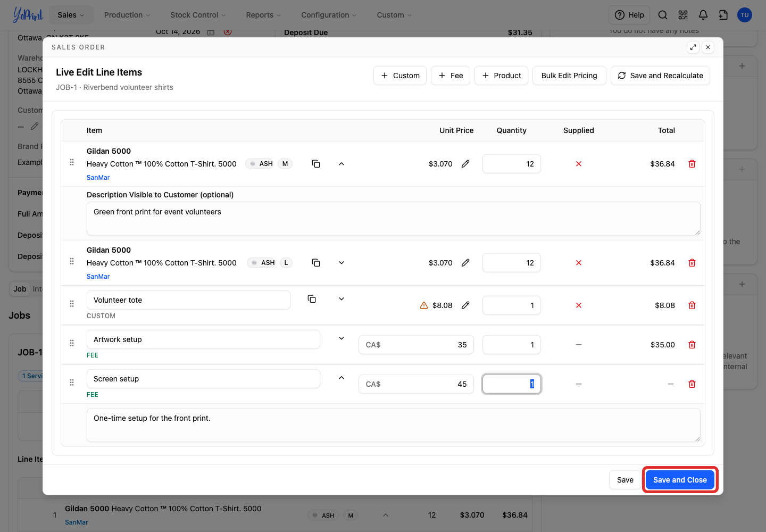
Task: Click the Artwork setup CA$ price field
Action: [x=416, y=345]
